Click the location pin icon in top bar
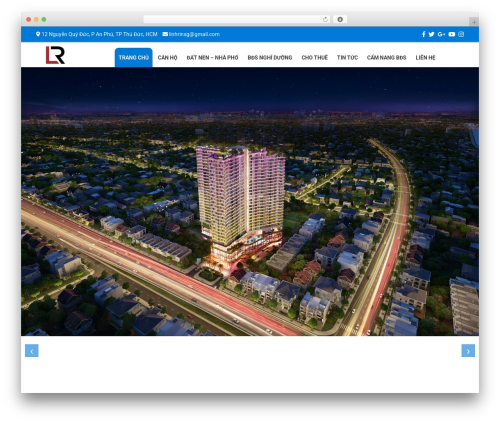The height and width of the screenshot is (423, 500). [x=38, y=34]
